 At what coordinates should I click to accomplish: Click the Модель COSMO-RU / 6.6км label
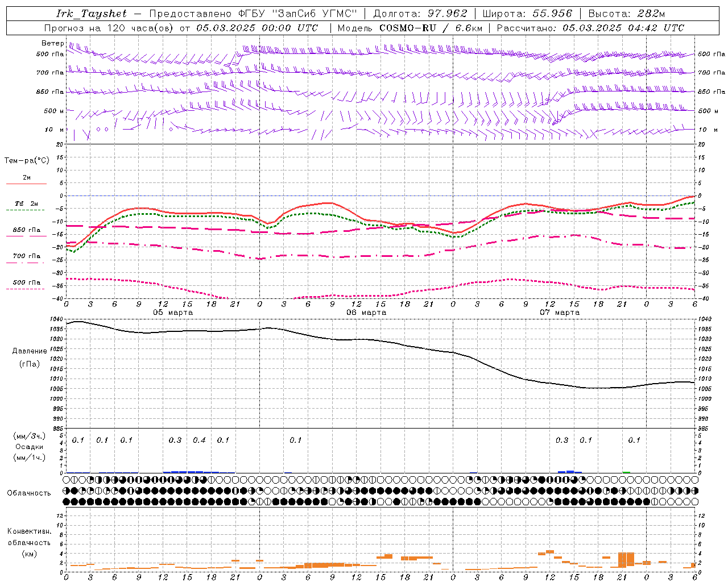tap(410, 28)
